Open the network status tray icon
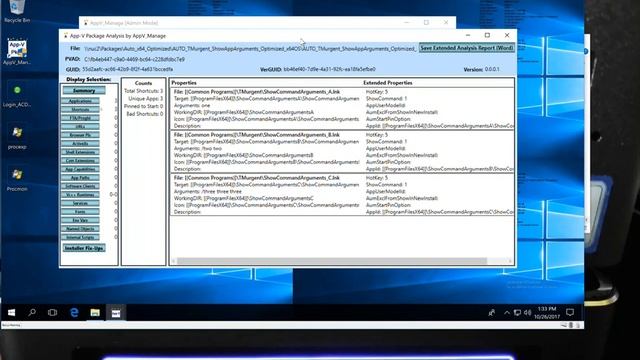The height and width of the screenshot is (360, 640). (517, 313)
